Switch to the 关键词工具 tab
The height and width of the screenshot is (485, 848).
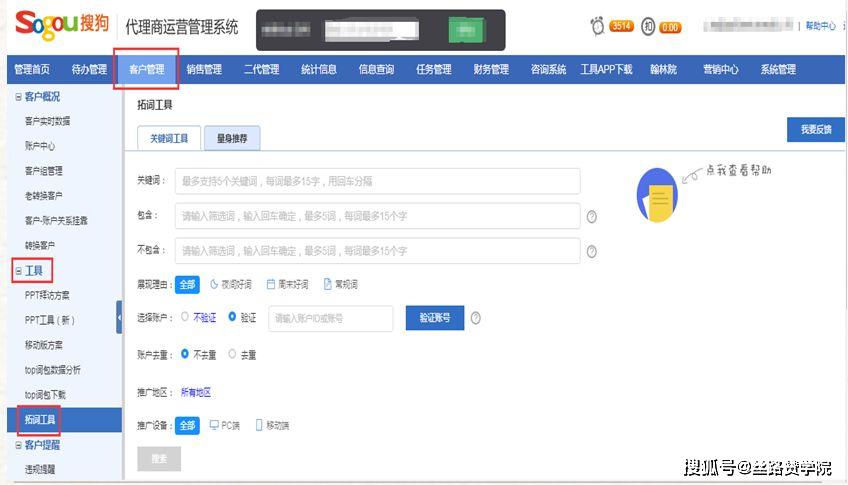pos(169,138)
